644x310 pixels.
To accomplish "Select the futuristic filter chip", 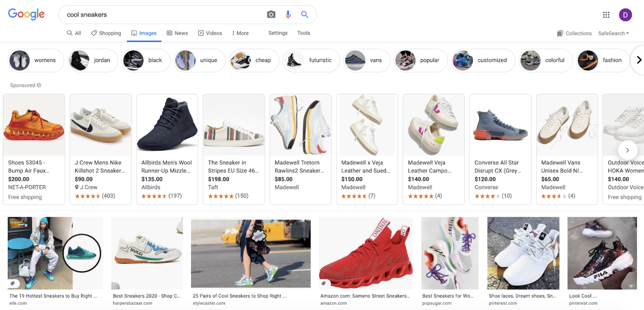I will click(x=311, y=60).
